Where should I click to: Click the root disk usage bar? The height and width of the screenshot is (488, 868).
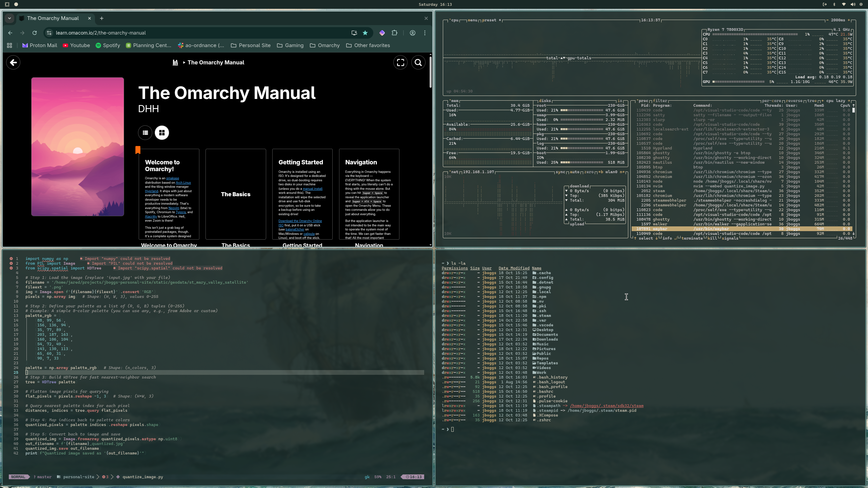[x=582, y=110]
